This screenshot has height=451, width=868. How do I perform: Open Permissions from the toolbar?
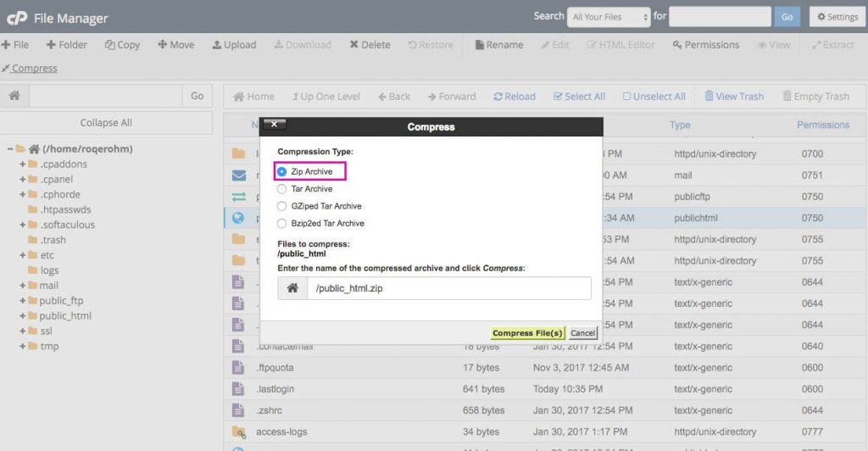click(677, 45)
